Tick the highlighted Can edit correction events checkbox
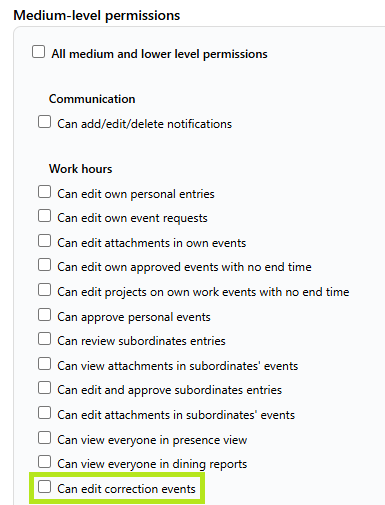385x505 pixels. 44,487
